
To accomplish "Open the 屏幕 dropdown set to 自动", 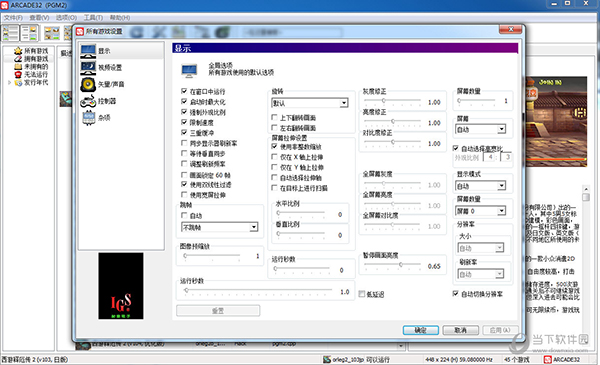I will (481, 129).
